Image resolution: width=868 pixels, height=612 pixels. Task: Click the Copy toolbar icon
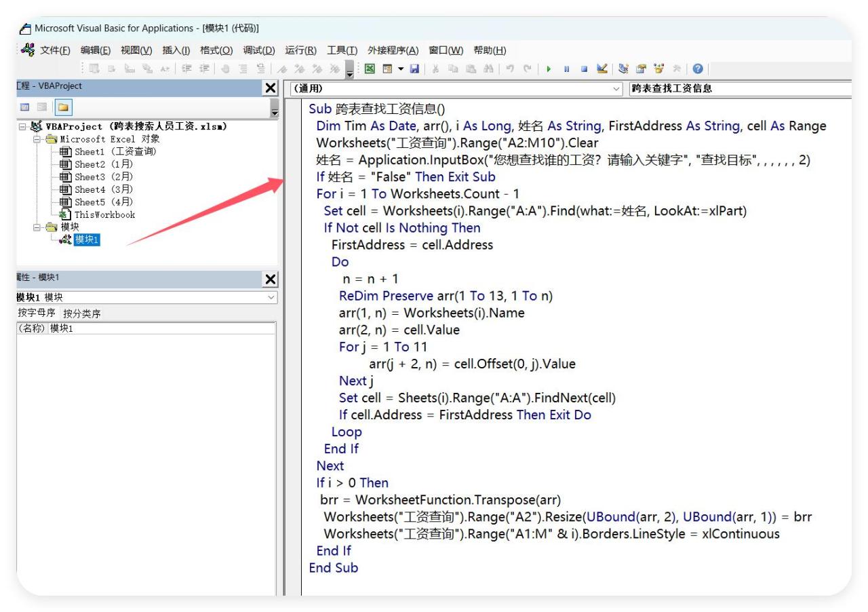(453, 69)
